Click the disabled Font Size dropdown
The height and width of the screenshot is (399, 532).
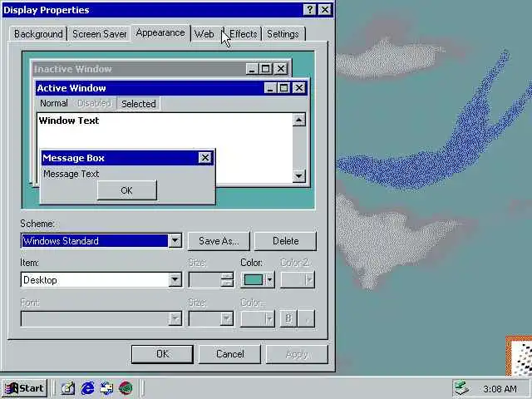(211, 319)
